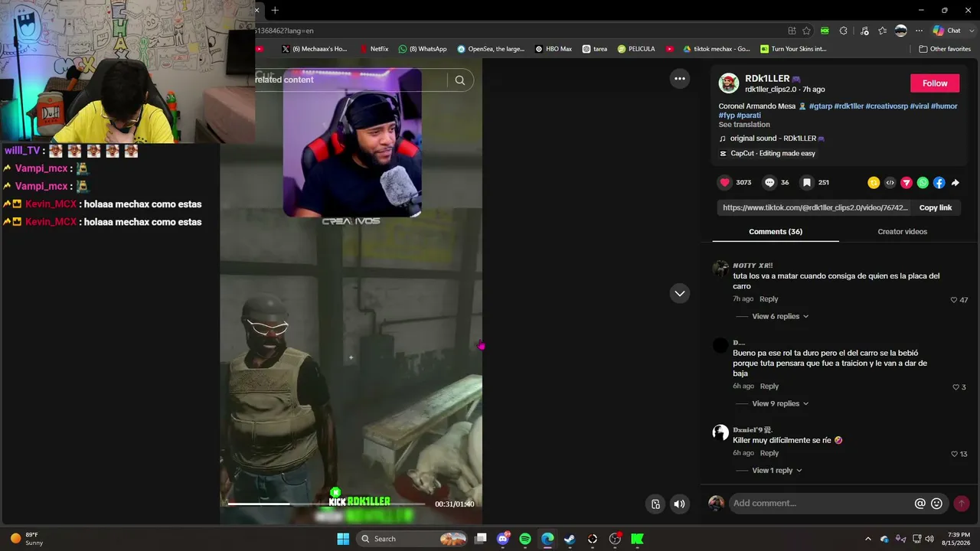Mute the video with speaker icon
This screenshot has height=551, width=980.
point(679,504)
